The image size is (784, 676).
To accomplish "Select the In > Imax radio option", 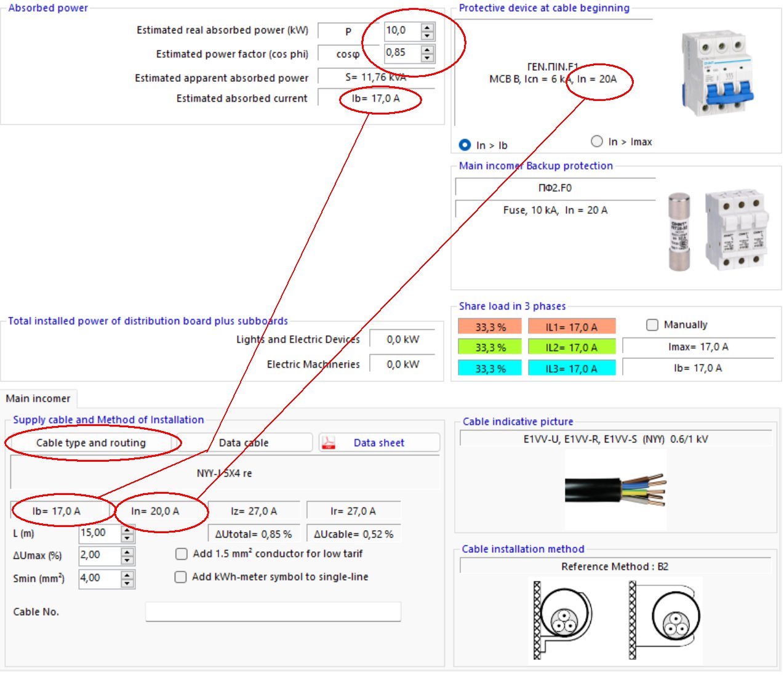I will [596, 142].
